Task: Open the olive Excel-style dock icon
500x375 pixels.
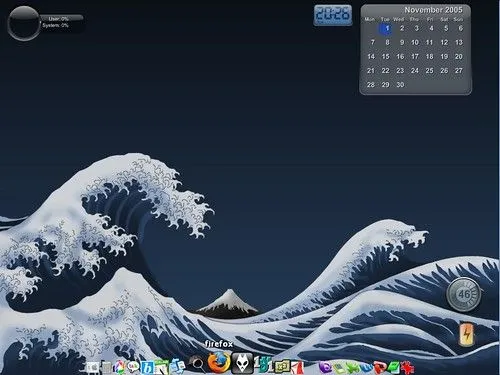Action: tap(283, 366)
